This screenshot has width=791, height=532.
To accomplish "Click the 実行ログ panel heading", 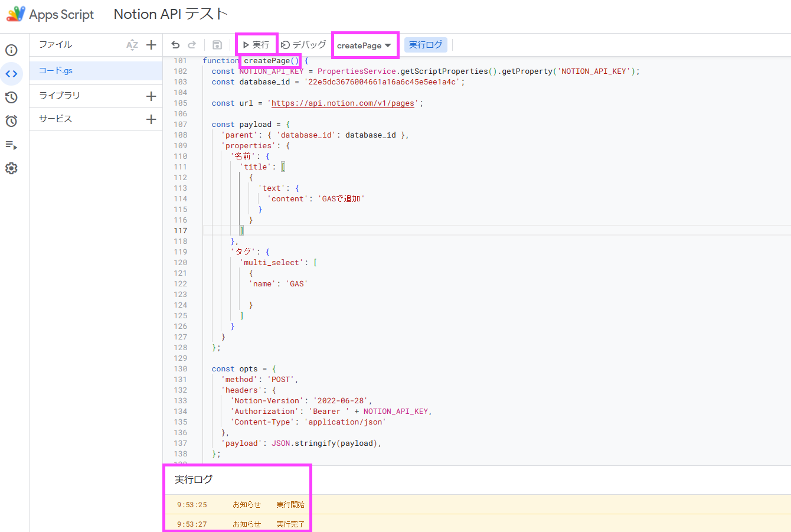I will (194, 479).
